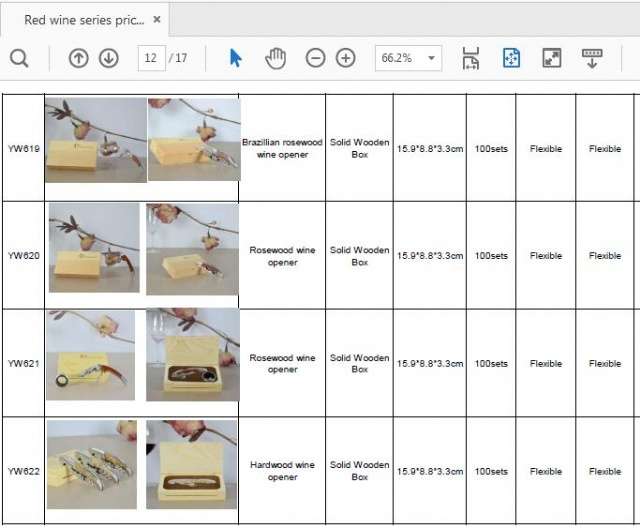The width and height of the screenshot is (640, 528).
Task: Click the '/ 17' total pages label
Action: click(178, 58)
